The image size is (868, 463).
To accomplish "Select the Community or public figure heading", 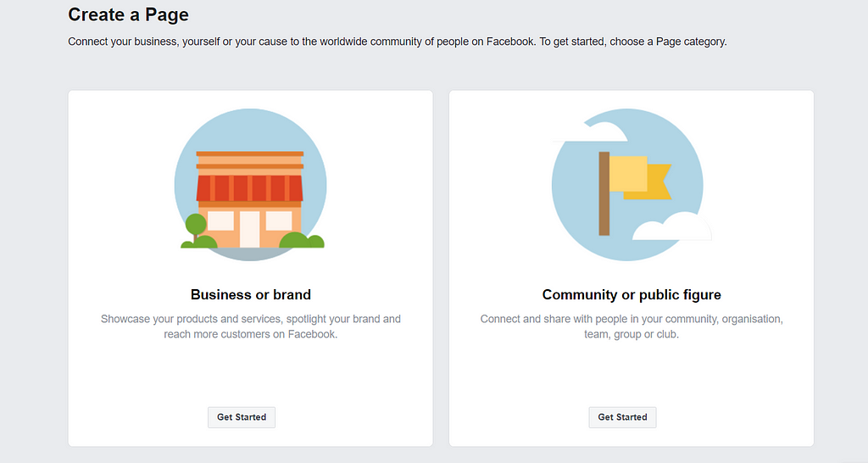I will 632,294.
